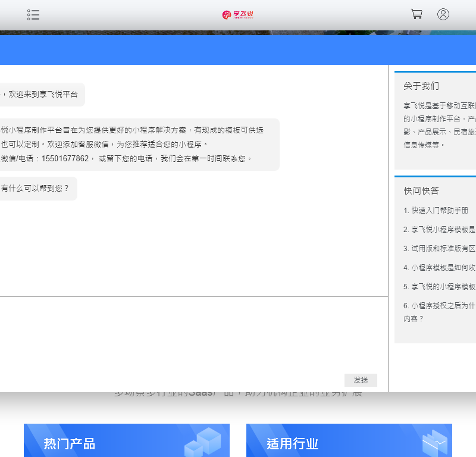Open the user account profile icon
This screenshot has height=457, width=476.
pyautogui.click(x=443, y=14)
